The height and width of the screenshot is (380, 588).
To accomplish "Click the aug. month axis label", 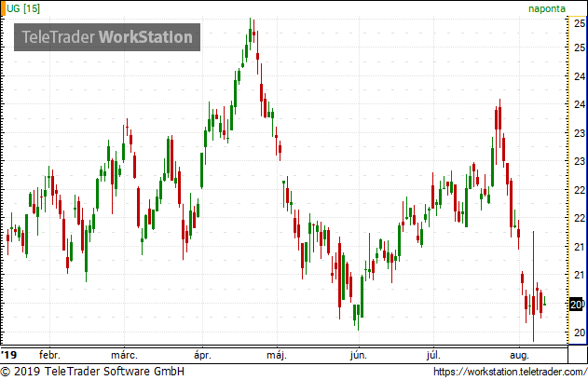I will [x=519, y=355].
